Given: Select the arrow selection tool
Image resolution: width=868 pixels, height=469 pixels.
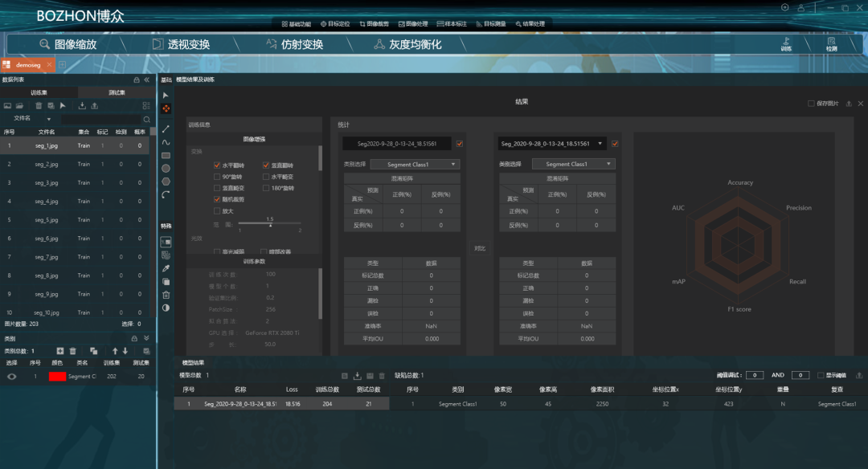Looking at the screenshot, I should pyautogui.click(x=166, y=95).
